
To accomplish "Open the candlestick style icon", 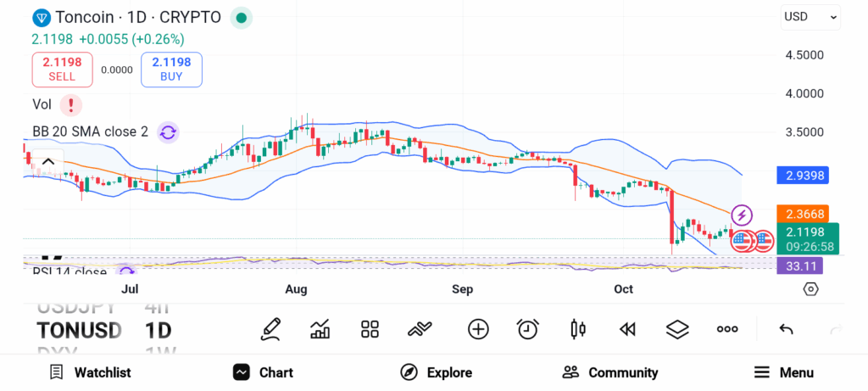I will [x=578, y=329].
